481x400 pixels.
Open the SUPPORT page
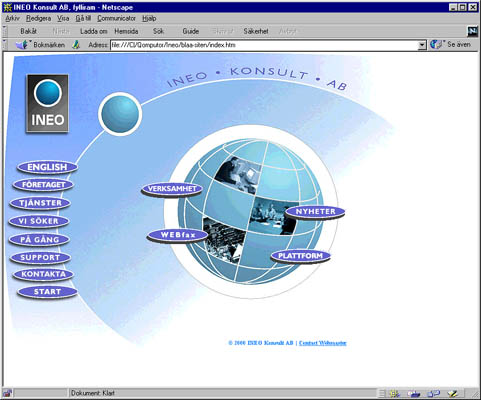coord(40,257)
